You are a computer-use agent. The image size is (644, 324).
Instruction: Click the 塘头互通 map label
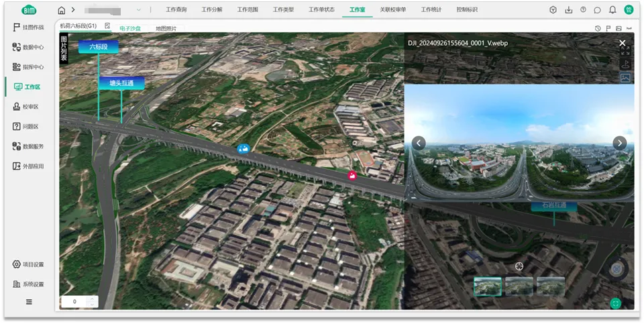tap(121, 83)
